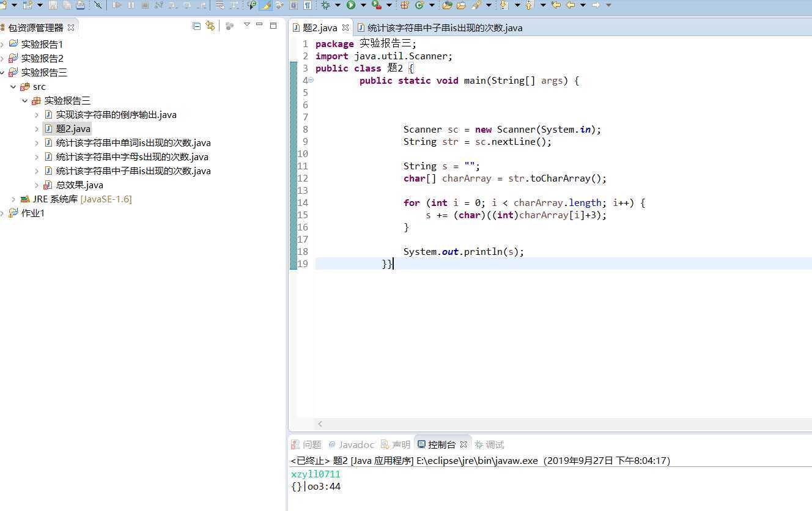Jump to Previous Annotation icon
Image resolution: width=812 pixels, height=511 pixels.
(x=529, y=5)
